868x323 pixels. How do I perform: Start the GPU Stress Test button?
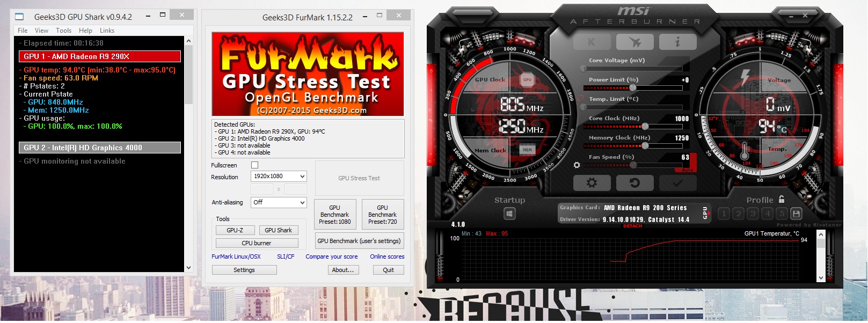coord(359,178)
